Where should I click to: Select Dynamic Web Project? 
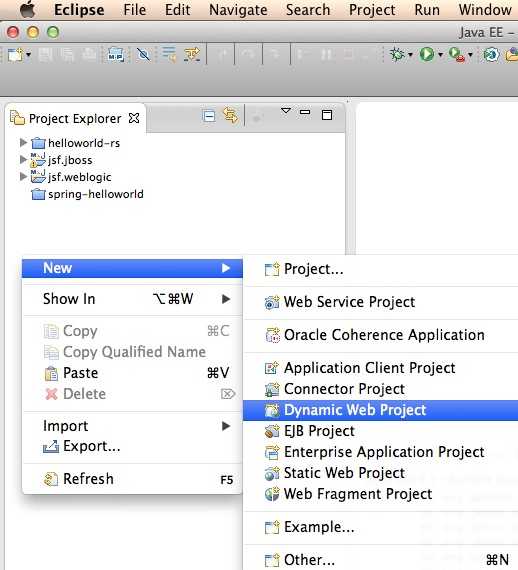coord(381,410)
